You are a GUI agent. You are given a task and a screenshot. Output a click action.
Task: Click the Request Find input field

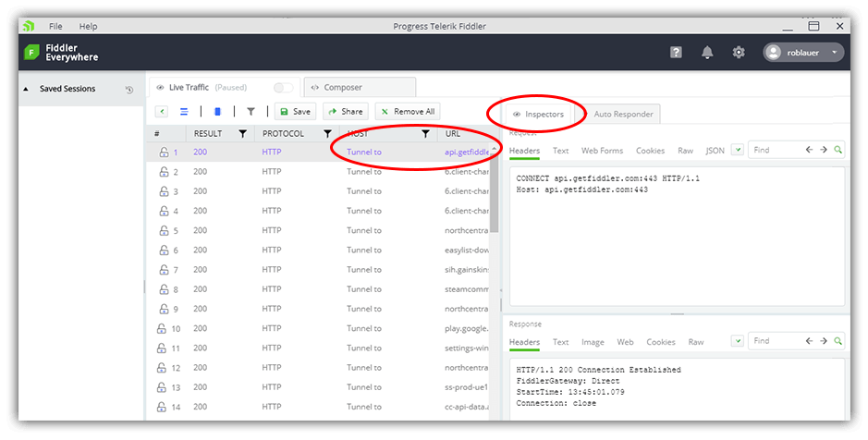[x=776, y=150]
